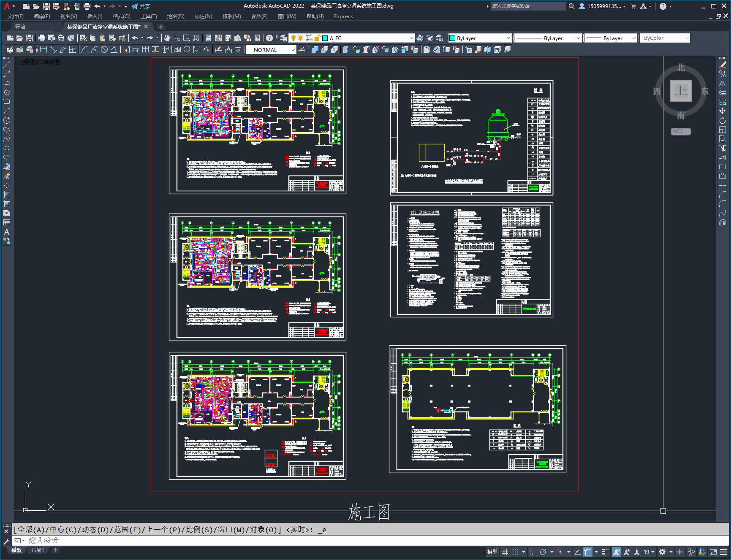Toggle the drawing grid display in status bar
The image size is (731, 560).
point(505,552)
